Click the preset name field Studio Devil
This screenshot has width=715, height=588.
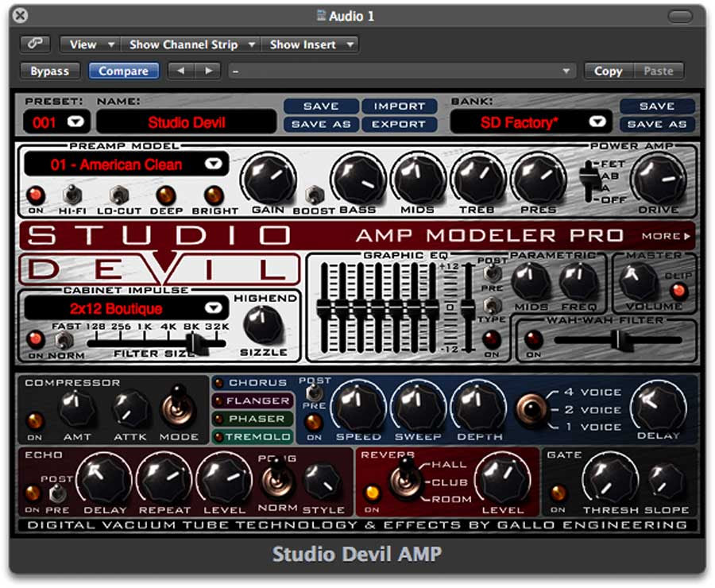click(x=187, y=122)
